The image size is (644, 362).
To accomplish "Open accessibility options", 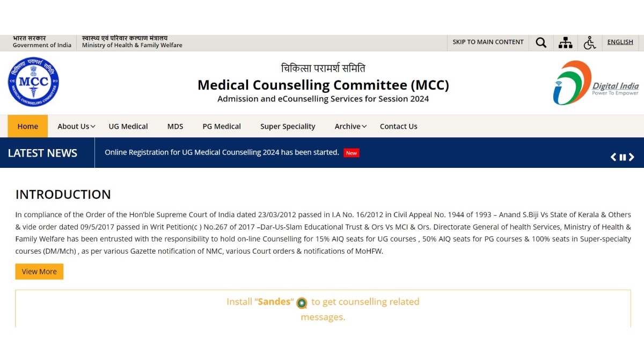I will point(590,42).
